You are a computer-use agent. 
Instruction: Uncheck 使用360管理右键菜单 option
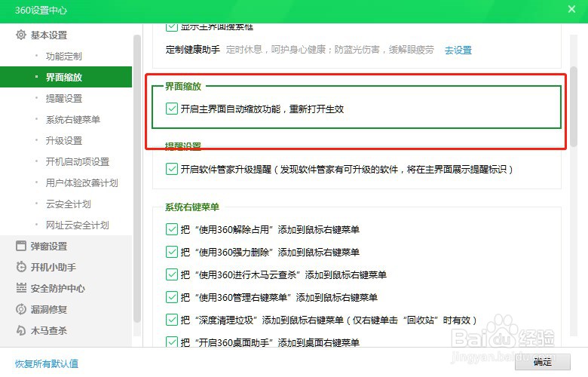click(171, 297)
